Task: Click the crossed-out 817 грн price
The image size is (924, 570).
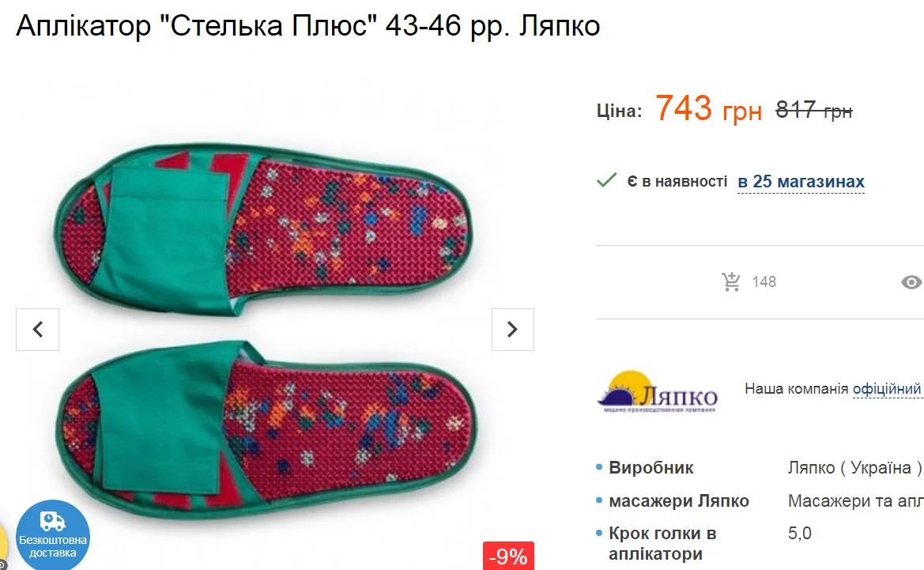Action: [x=813, y=111]
